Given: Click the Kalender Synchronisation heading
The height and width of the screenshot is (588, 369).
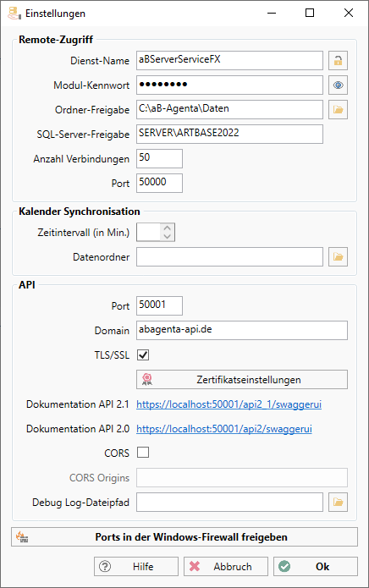Looking at the screenshot, I should [x=80, y=212].
